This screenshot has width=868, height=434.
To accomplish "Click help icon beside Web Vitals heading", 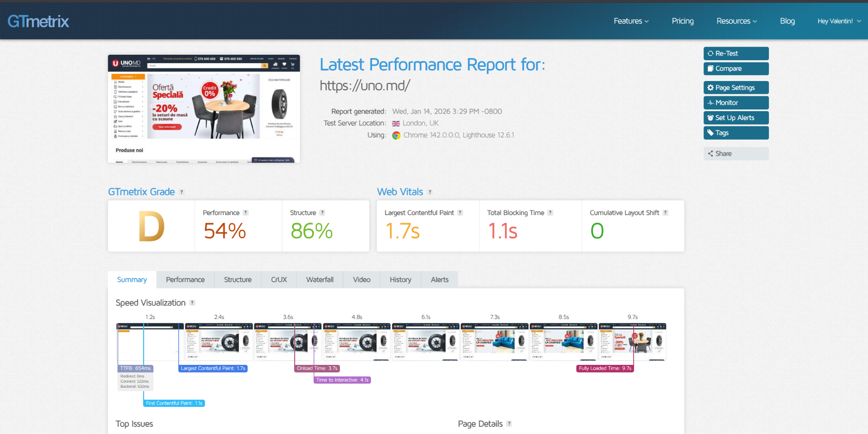I will (x=430, y=192).
